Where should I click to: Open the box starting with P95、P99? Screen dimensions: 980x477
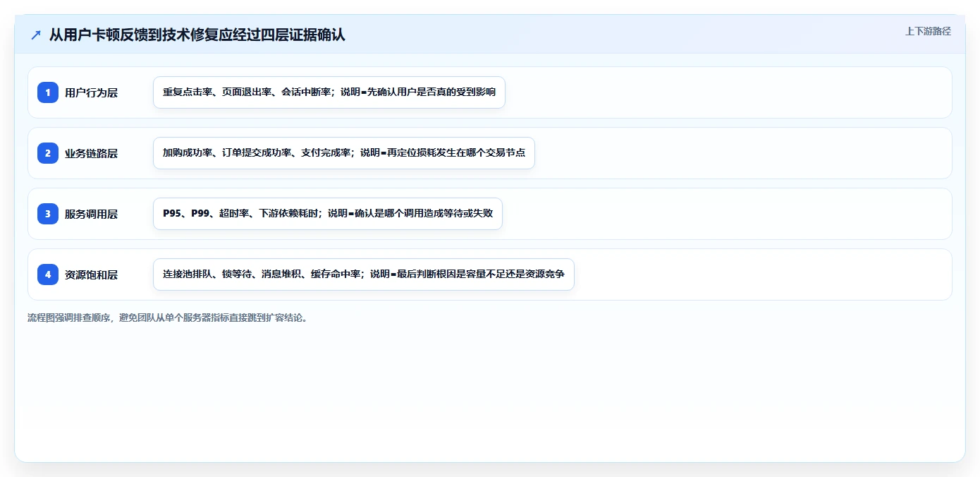[x=328, y=214]
